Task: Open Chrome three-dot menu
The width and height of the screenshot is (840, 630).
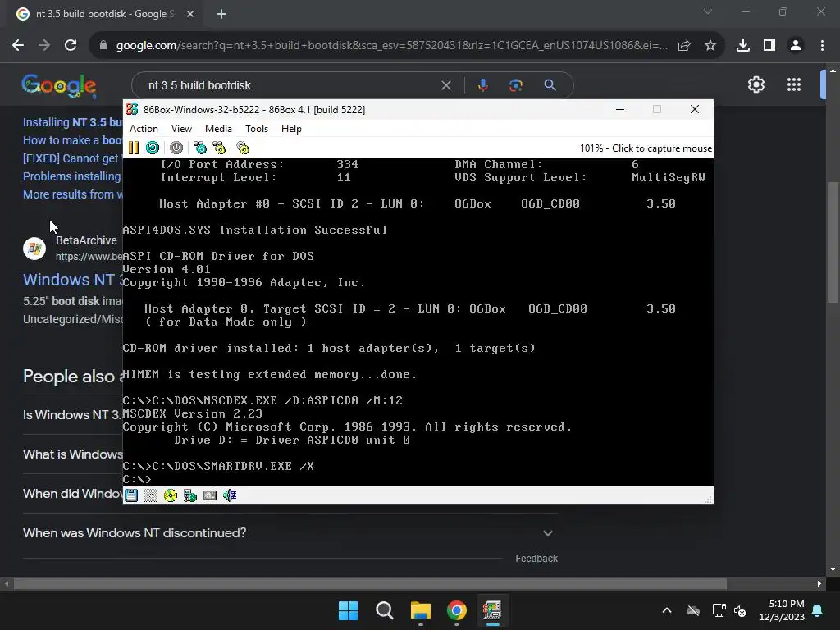Action: pos(822,46)
